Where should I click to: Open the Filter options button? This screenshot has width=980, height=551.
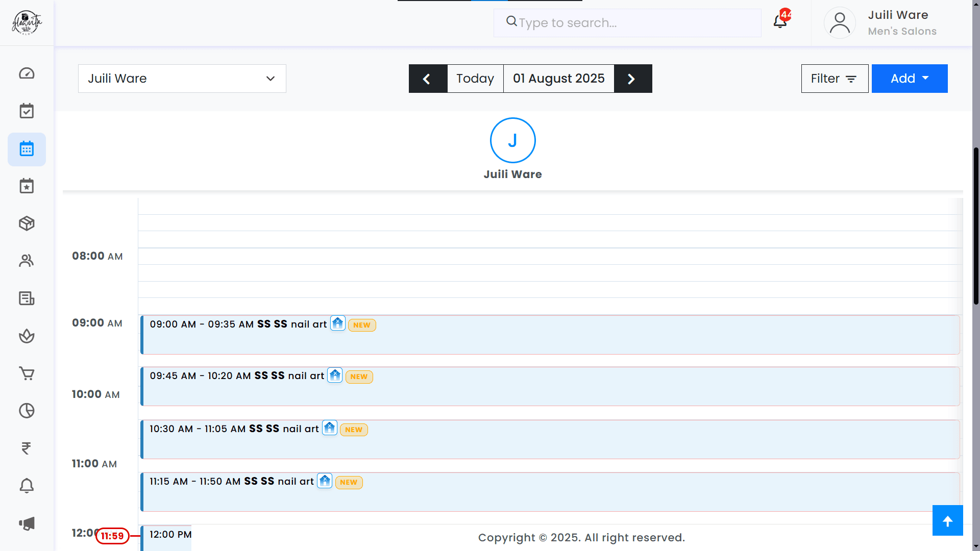(834, 79)
